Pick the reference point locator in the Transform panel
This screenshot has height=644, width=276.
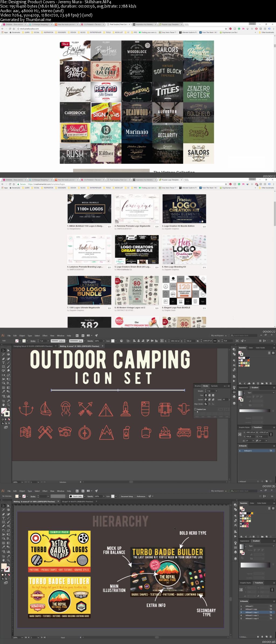pos(240,434)
